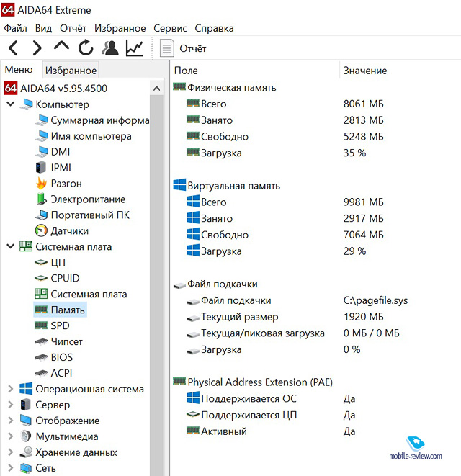Open the graph chart icon in the toolbar
This screenshot has width=461, height=476.
(135, 48)
